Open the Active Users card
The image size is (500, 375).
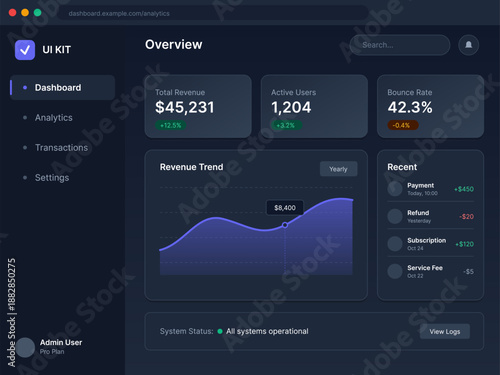(x=314, y=106)
